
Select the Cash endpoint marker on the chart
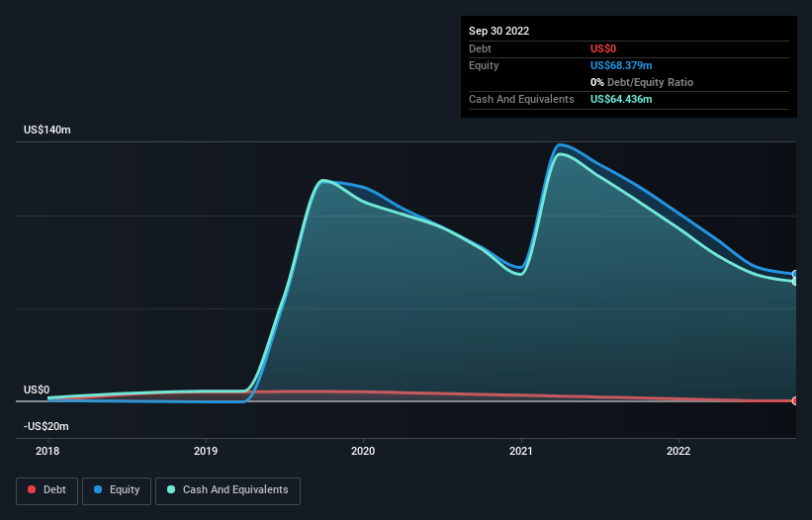pyautogui.click(x=795, y=282)
